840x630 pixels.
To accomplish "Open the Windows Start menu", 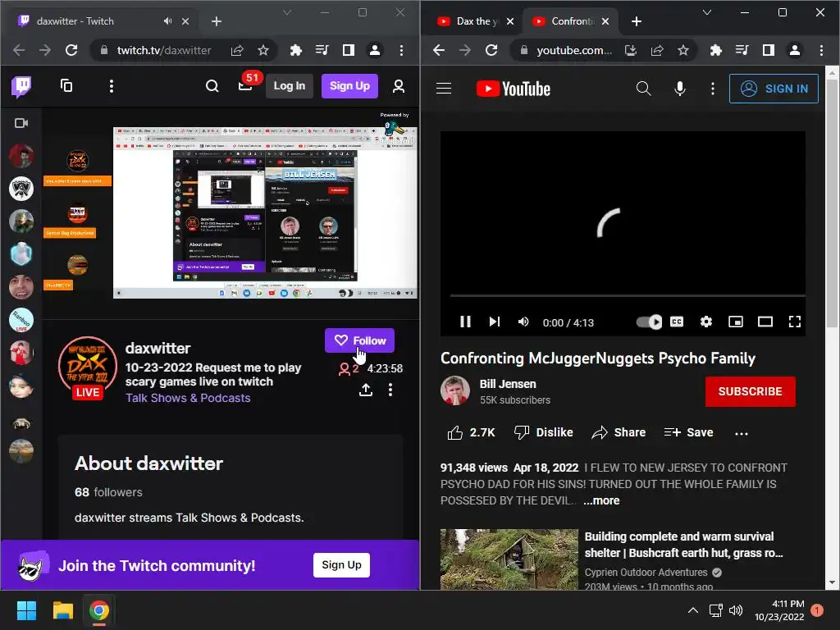I will pos(26,610).
